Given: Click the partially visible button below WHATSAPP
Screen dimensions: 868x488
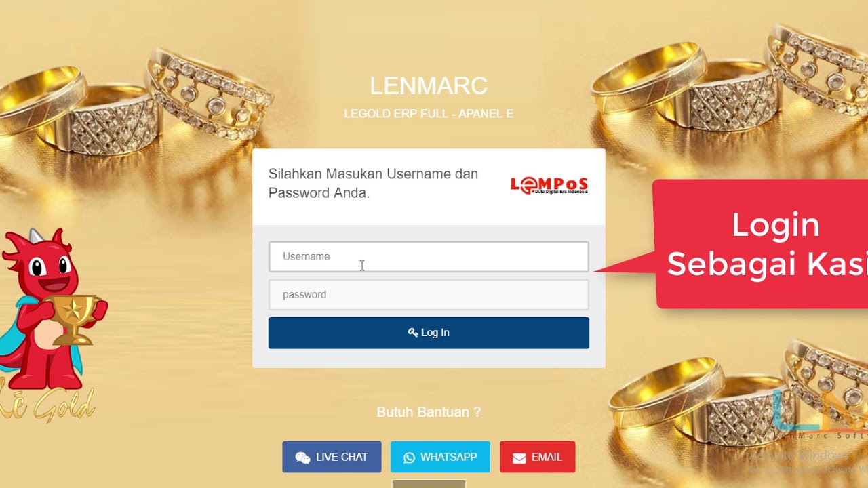Looking at the screenshot, I should (x=429, y=484).
